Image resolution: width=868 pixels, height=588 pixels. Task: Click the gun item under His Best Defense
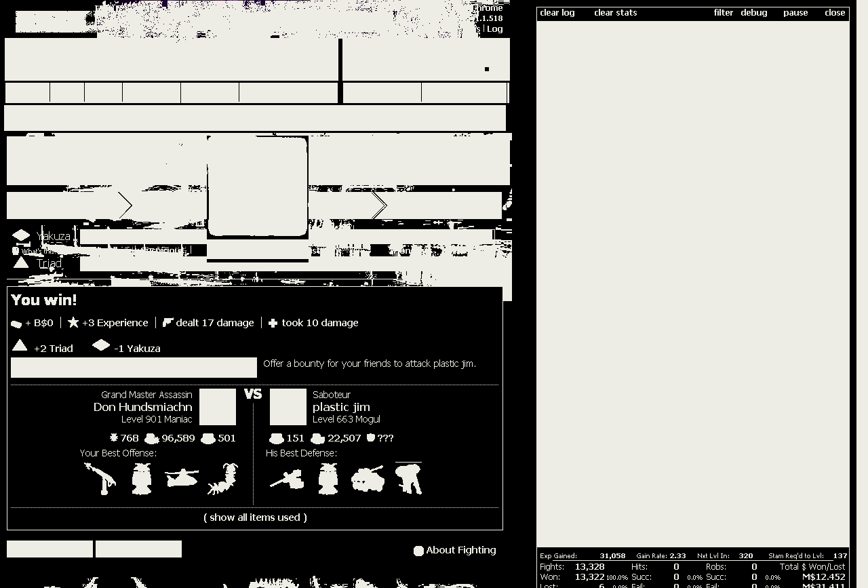(x=286, y=478)
